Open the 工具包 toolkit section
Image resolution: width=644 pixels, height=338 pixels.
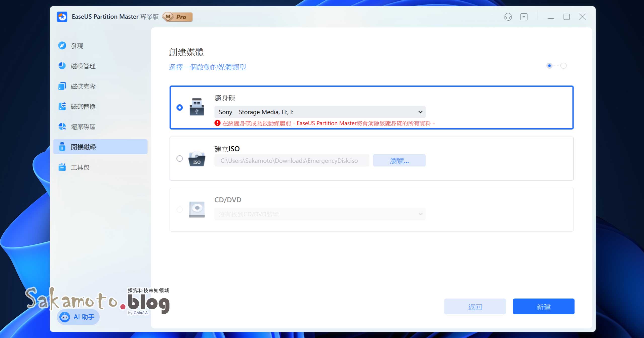tap(80, 167)
